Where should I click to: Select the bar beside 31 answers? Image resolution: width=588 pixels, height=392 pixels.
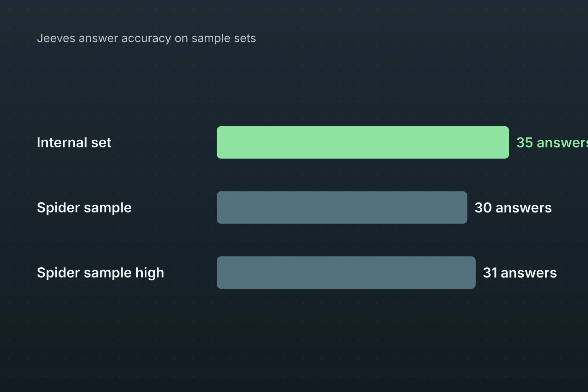346,273
